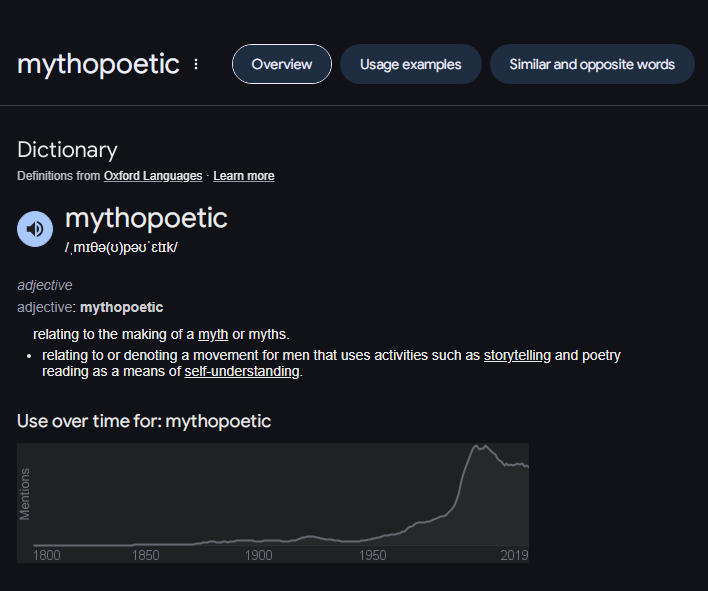The image size is (708, 591).
Task: Click the 1800 year label on the chart
Action: pyautogui.click(x=46, y=554)
